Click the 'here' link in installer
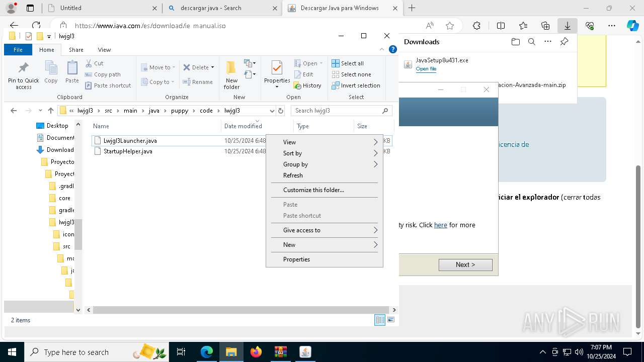644x362 pixels. [441, 225]
